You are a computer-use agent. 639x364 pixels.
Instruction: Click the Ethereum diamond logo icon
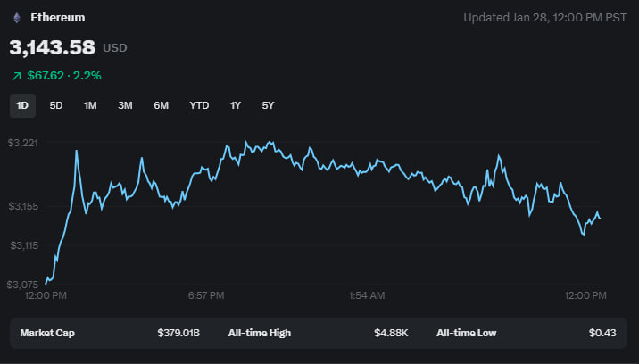click(x=17, y=18)
